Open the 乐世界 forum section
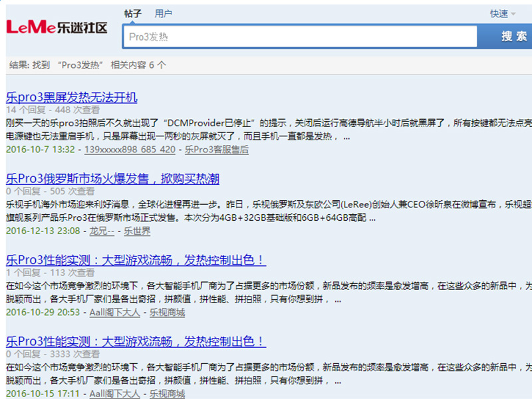 137,231
